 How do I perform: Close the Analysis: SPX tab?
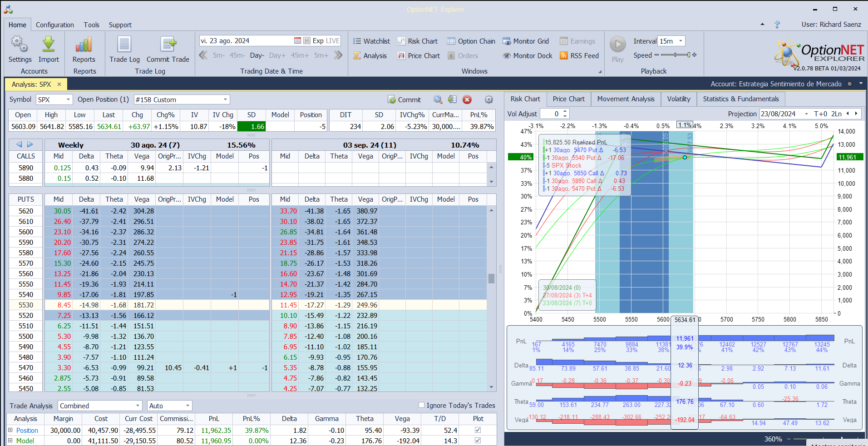(59, 84)
